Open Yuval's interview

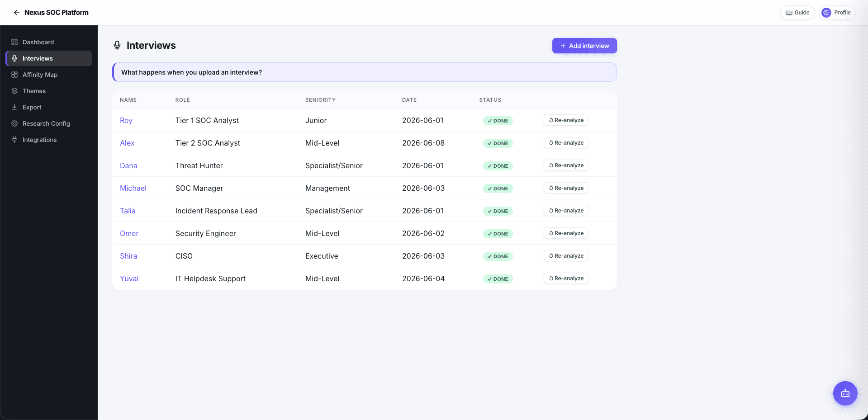pyautogui.click(x=129, y=278)
